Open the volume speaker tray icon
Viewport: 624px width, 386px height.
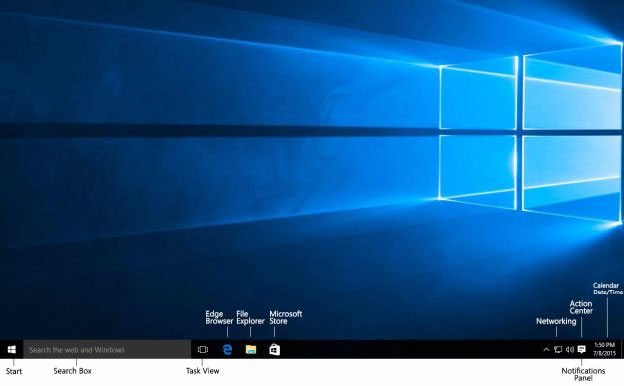569,350
